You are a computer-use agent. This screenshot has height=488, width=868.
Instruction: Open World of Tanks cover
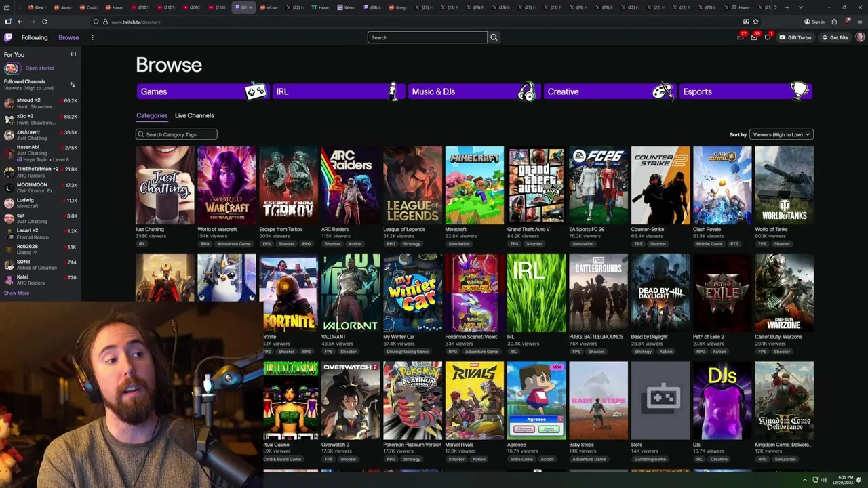coord(784,185)
